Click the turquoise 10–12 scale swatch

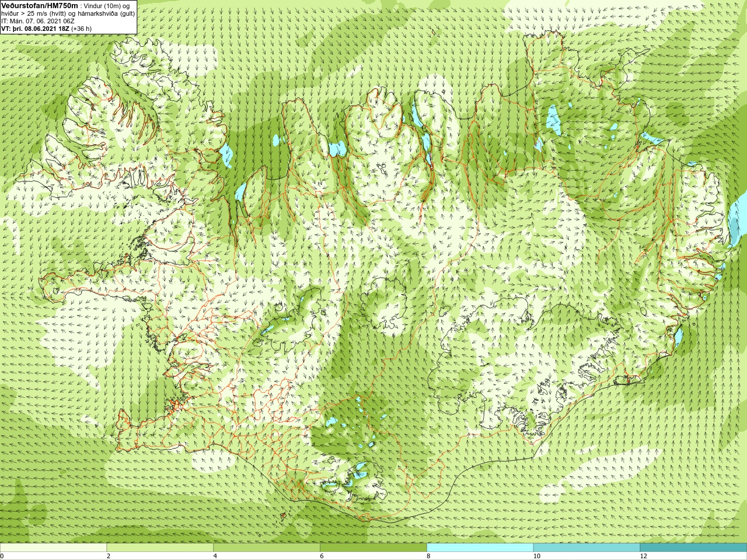click(587, 548)
